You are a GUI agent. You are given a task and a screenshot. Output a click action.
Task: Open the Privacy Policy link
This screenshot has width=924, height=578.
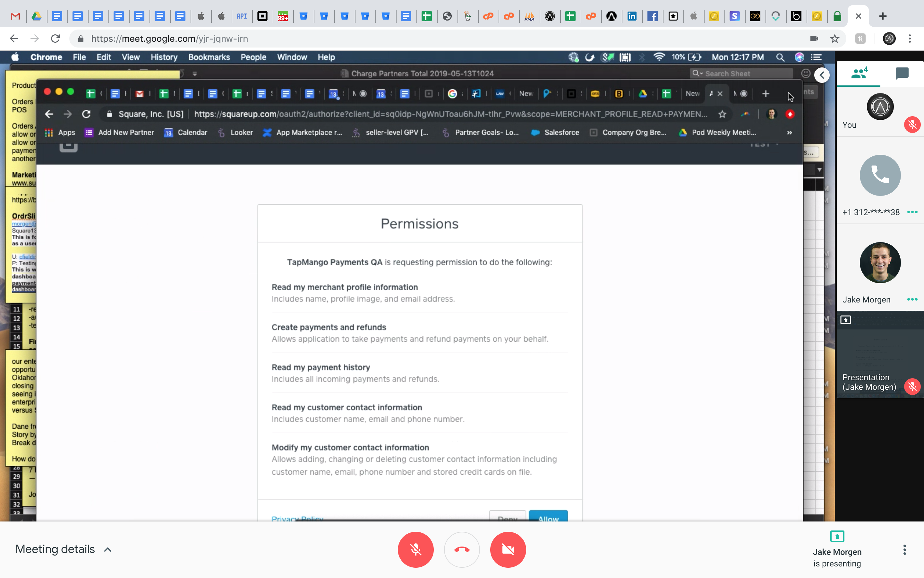(x=297, y=518)
